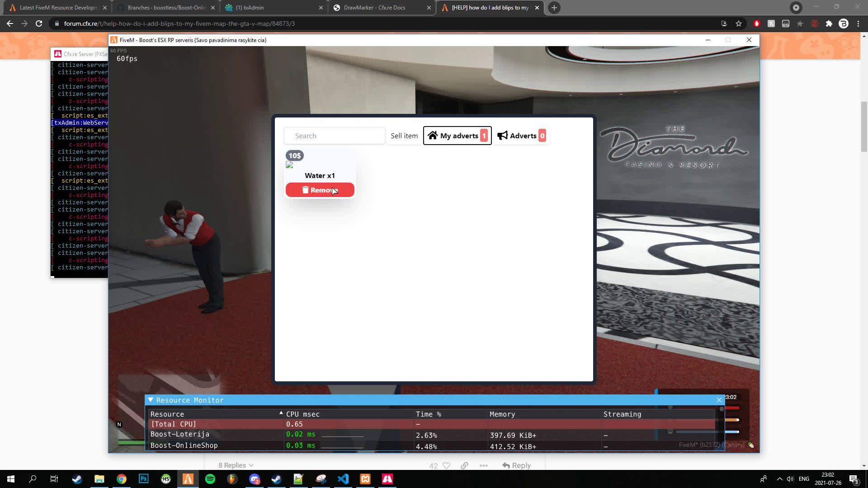Expand the CPU msec column sort dropdown

pos(281,413)
